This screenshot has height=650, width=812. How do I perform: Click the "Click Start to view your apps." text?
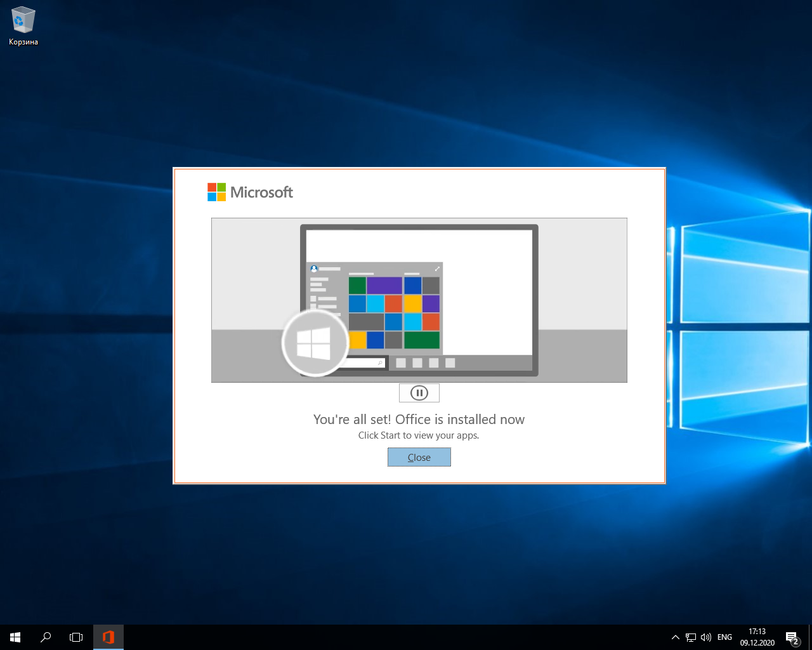[x=419, y=435]
